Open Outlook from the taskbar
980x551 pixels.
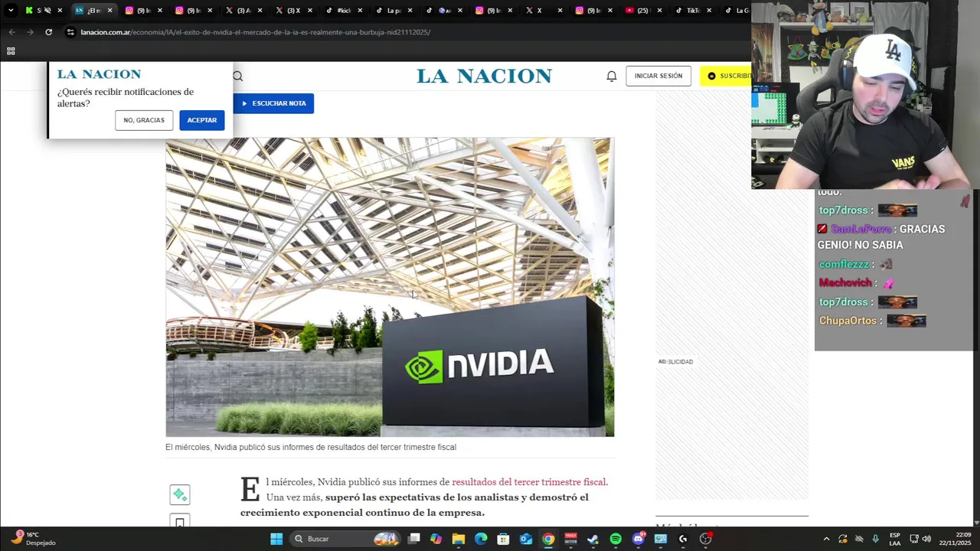526,539
